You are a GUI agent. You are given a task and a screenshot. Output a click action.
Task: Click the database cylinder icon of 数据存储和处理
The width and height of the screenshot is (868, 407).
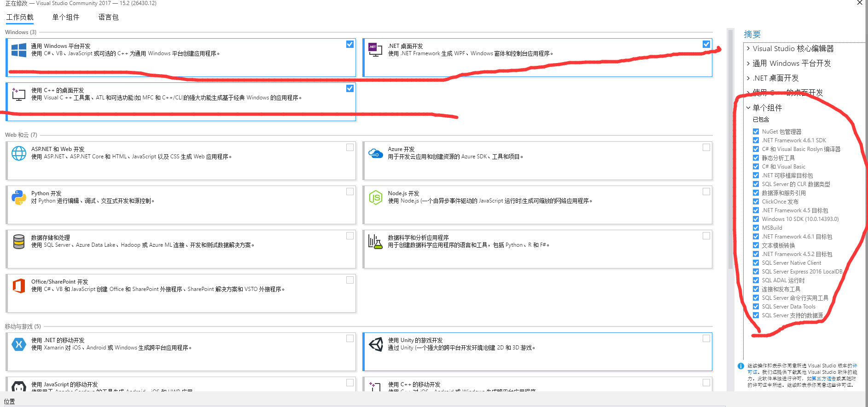tap(19, 242)
